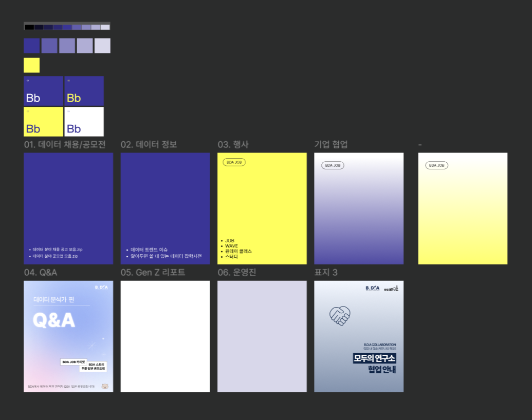
Task: Pick the lightest swatch in small strip
Action: tap(105, 27)
